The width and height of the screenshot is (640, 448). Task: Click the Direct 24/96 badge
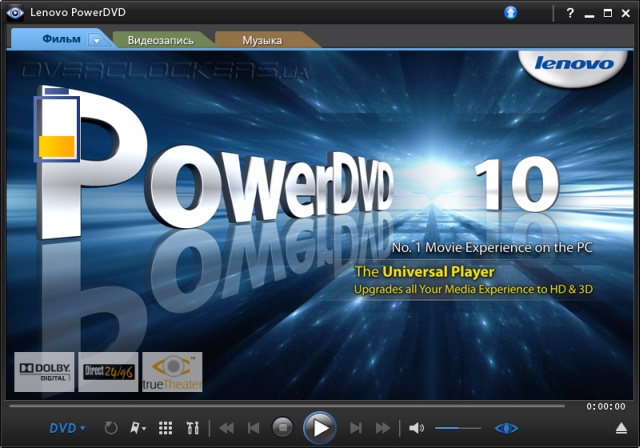tap(109, 372)
